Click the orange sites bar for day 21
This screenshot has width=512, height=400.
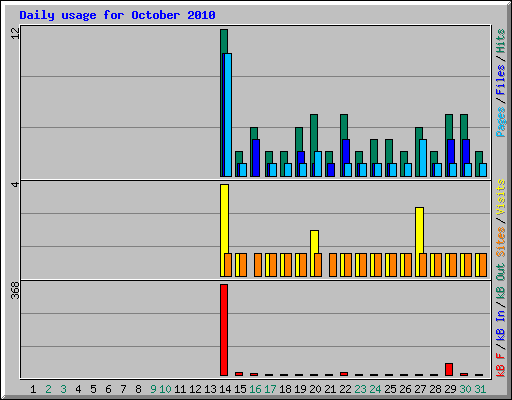333,265
